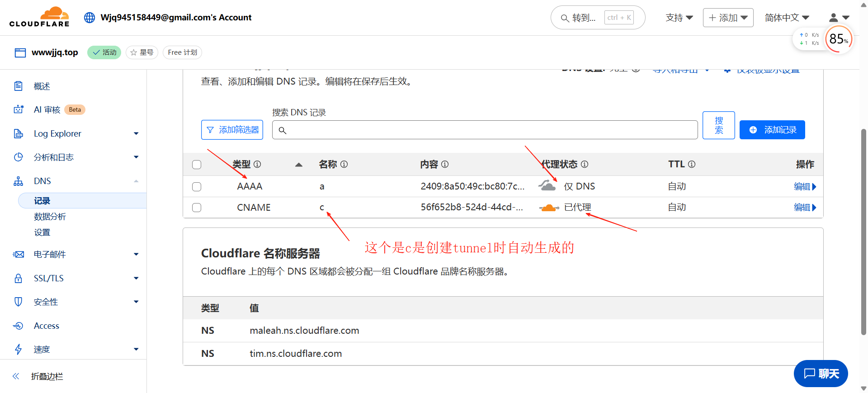
Task: Open the AI 审核 page
Action: tap(47, 109)
